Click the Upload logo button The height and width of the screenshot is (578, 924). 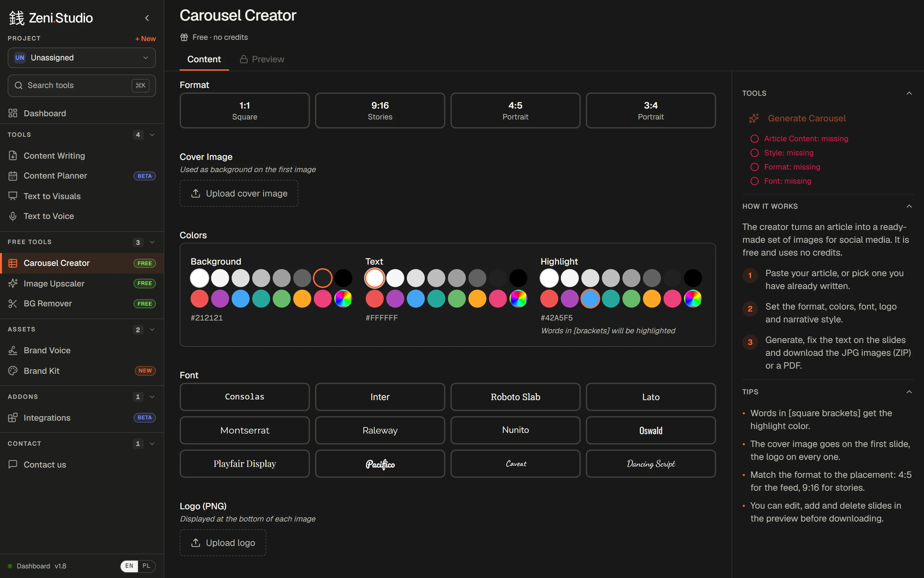[223, 542]
